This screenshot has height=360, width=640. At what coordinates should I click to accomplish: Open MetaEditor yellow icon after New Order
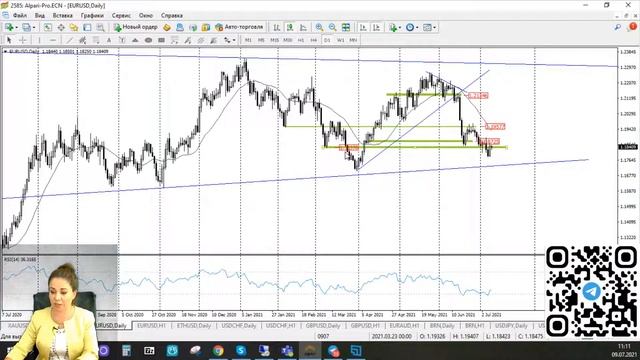167,27
